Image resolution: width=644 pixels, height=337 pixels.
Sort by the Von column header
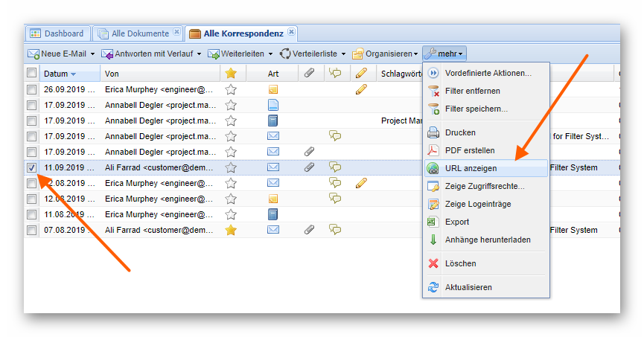click(160, 74)
